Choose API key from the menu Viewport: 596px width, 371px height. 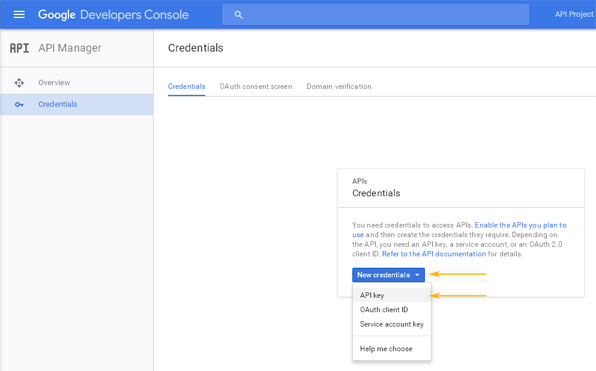click(392, 295)
